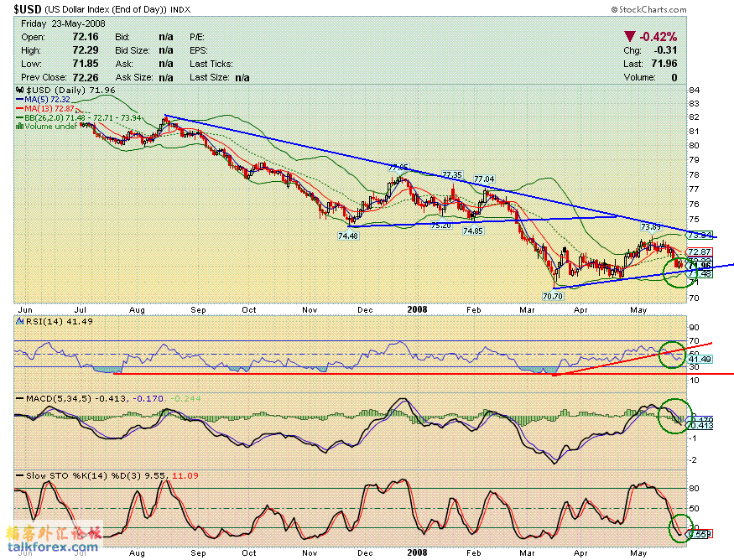Click the Slow STO %K(14) %D(3) title
The height and width of the screenshot is (560, 734).
(83, 475)
